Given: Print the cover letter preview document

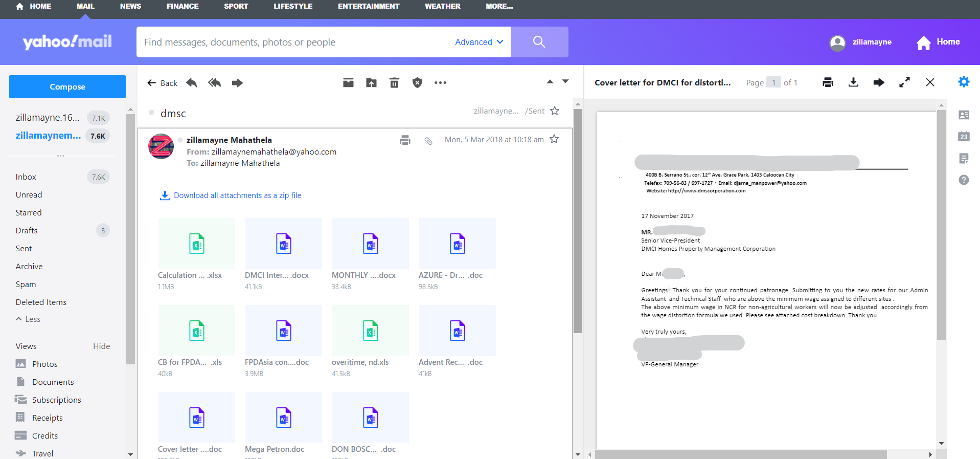Looking at the screenshot, I should [x=828, y=82].
